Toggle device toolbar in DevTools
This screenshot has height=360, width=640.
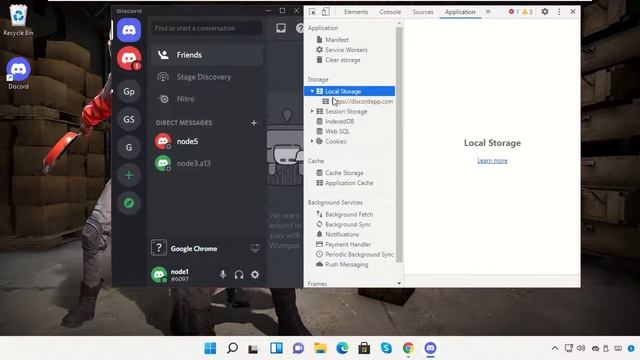coord(325,12)
